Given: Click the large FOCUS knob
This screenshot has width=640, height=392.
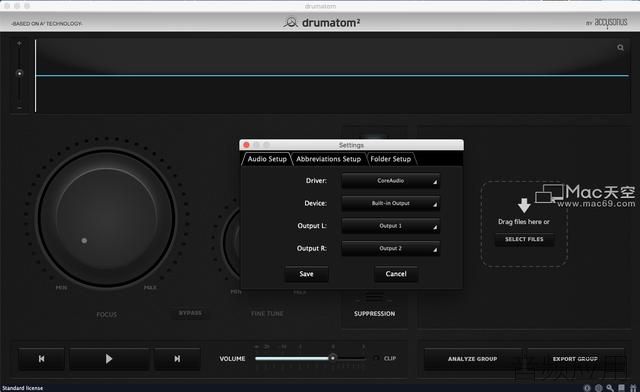Looking at the screenshot, I should pos(107,219).
